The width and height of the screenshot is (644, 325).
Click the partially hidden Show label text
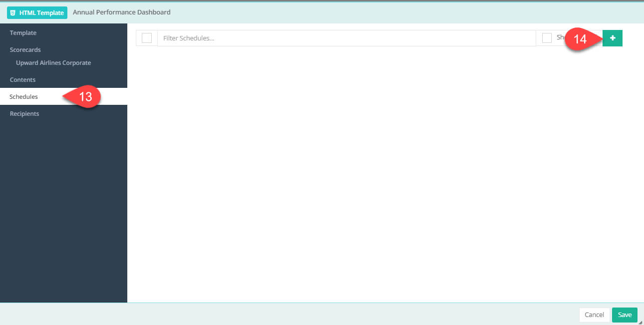tap(560, 37)
